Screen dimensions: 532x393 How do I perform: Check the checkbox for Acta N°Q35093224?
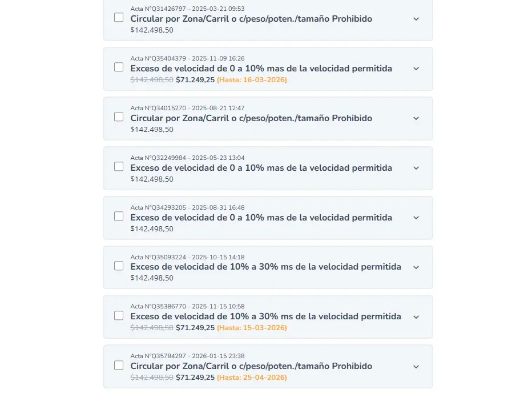pyautogui.click(x=118, y=266)
